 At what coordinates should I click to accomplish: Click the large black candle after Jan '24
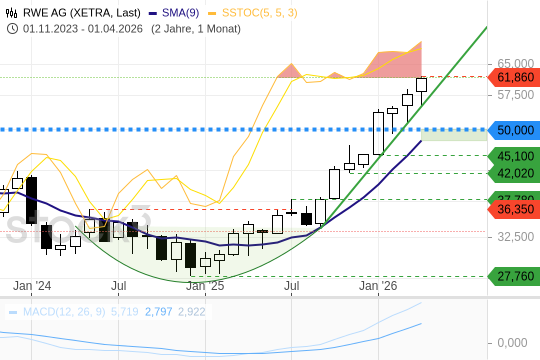32,201
